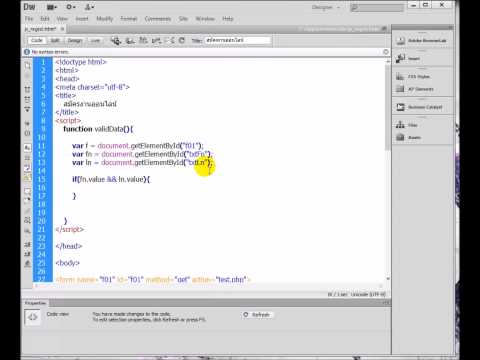Click the Check Browser Compatibility icon
480x360 pixels.
click(x=170, y=41)
